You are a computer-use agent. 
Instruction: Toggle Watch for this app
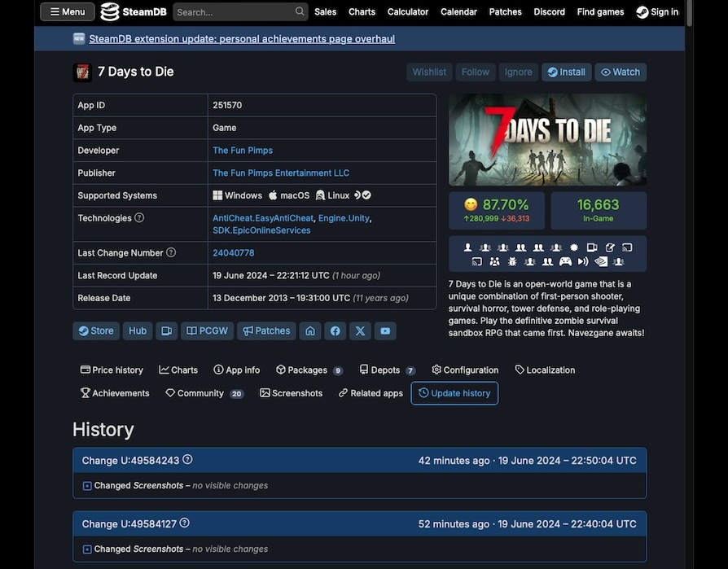coord(621,72)
